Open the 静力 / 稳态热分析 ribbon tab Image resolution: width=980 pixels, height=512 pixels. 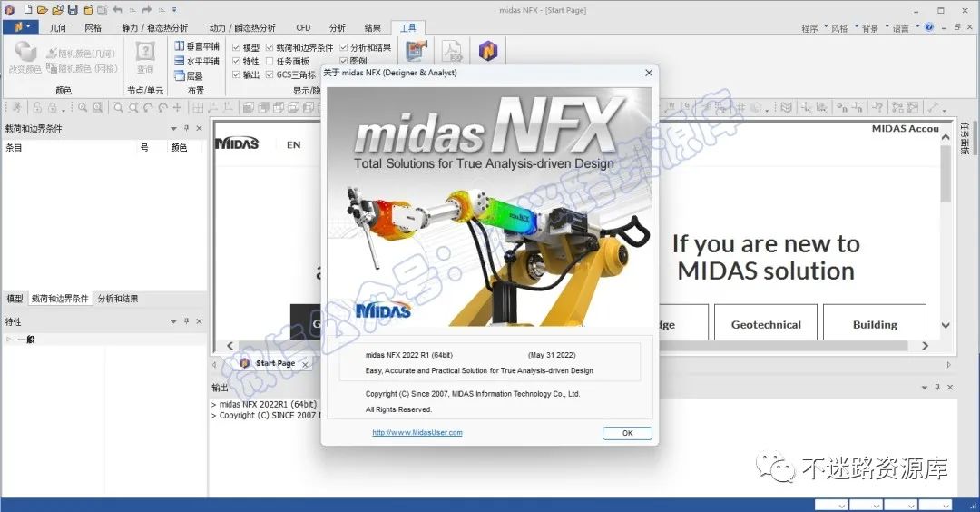[154, 28]
